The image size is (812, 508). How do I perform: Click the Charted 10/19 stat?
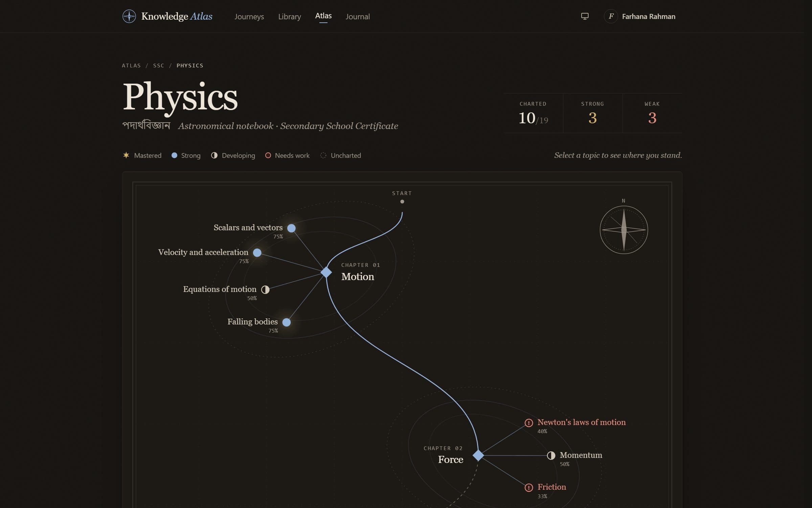click(x=533, y=113)
